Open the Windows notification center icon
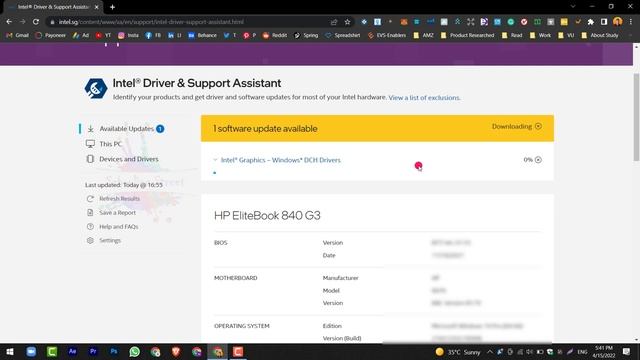 (x=627, y=351)
